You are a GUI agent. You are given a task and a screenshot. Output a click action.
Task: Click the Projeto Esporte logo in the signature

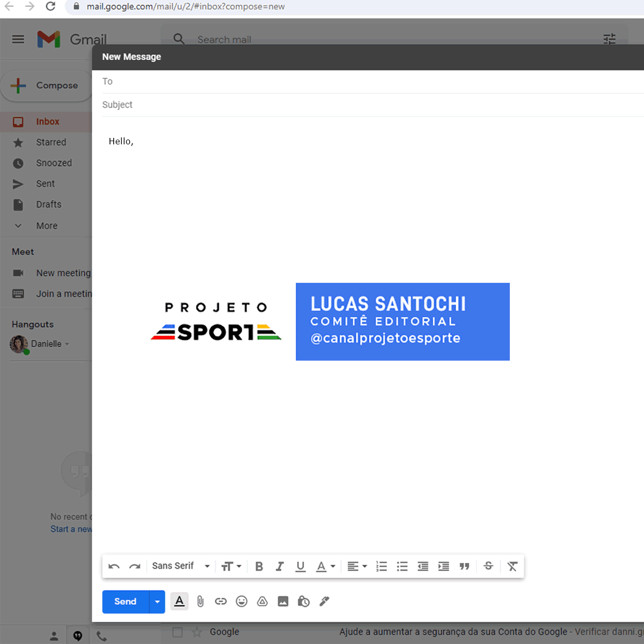(x=216, y=322)
